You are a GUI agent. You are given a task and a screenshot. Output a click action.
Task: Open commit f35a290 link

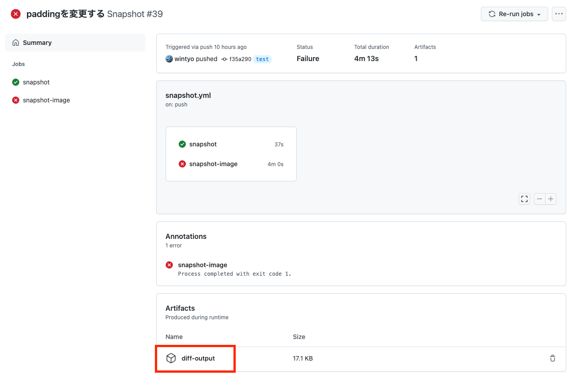tap(240, 59)
